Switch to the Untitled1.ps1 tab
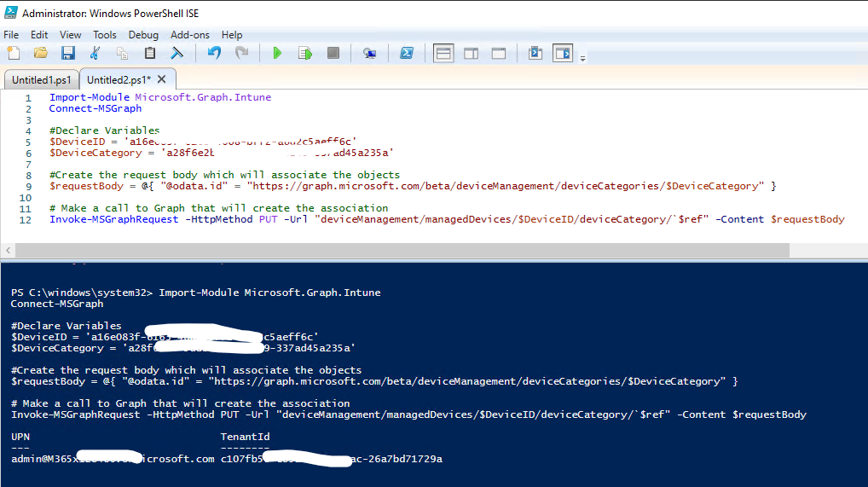The width and height of the screenshot is (868, 487). (x=42, y=80)
